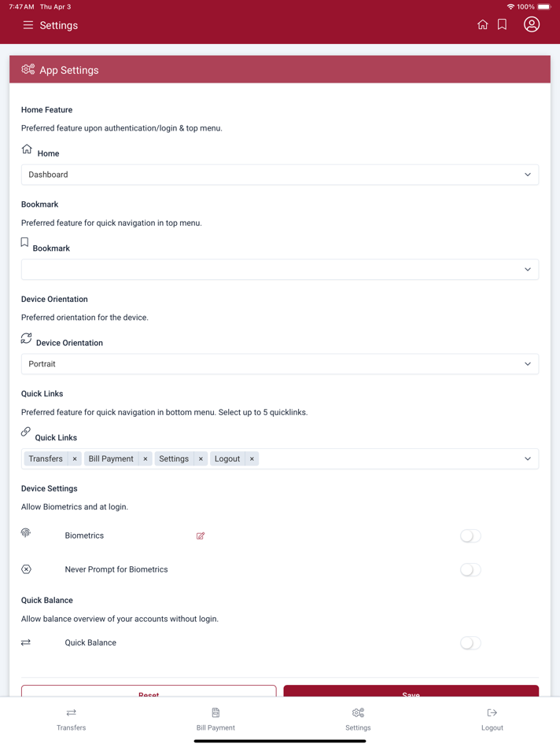Open the user profile icon
The height and width of the screenshot is (747, 560).
(x=532, y=24)
